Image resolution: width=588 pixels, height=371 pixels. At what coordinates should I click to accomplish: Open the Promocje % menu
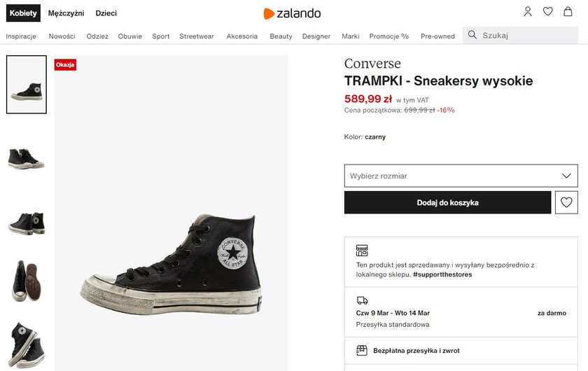[x=389, y=36]
